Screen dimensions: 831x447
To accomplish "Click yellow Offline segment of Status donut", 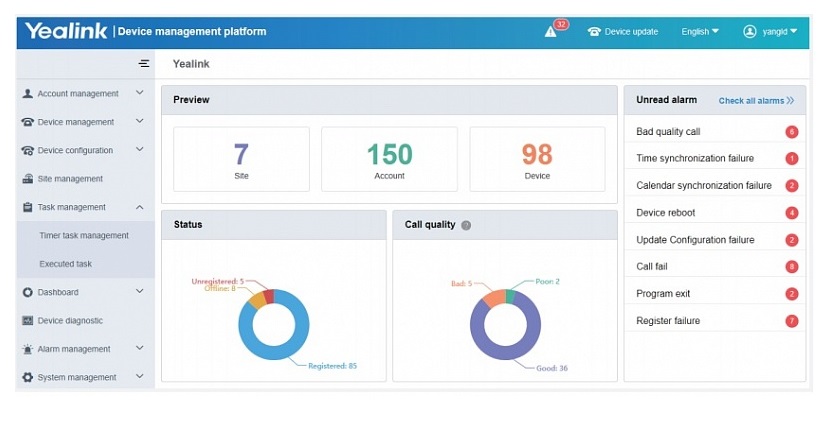I will coord(258,301).
